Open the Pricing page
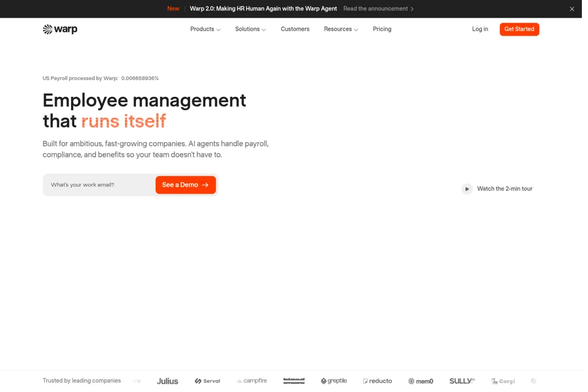Image resolution: width=588 pixels, height=392 pixels. tap(382, 29)
